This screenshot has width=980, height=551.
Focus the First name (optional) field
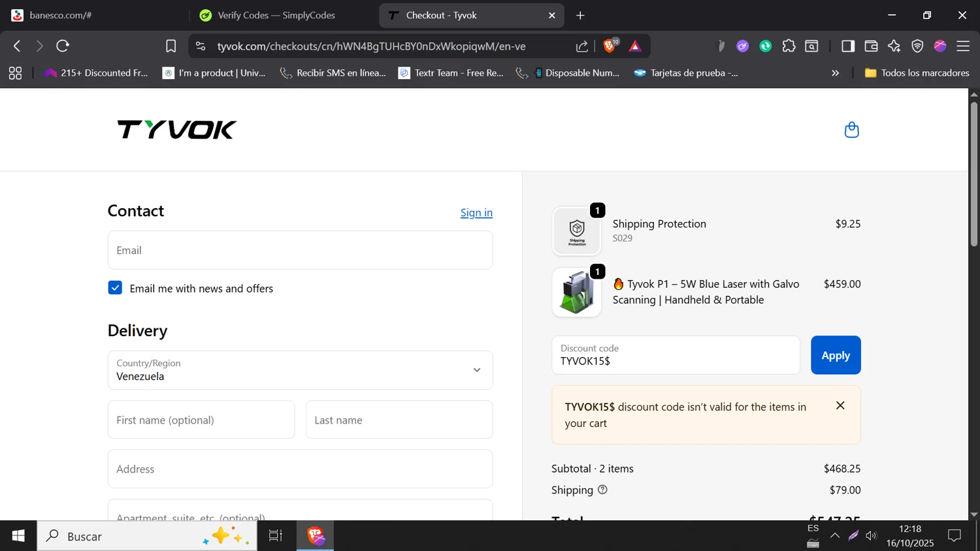(201, 420)
